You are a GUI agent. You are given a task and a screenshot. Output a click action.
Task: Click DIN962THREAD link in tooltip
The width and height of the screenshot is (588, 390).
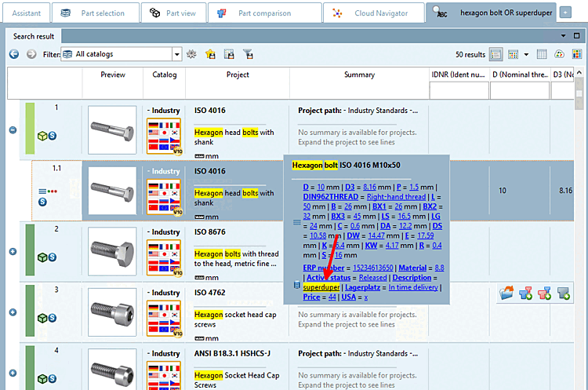click(331, 197)
